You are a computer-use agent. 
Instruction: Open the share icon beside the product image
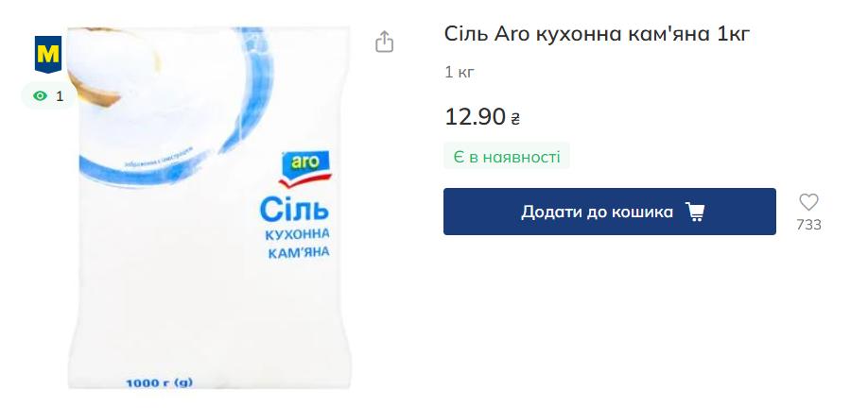tap(384, 42)
